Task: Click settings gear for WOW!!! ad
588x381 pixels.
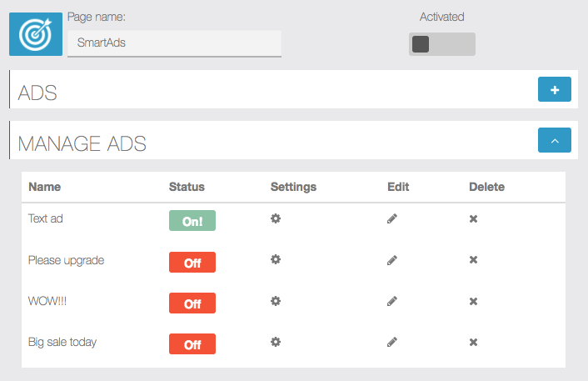Action: [276, 301]
